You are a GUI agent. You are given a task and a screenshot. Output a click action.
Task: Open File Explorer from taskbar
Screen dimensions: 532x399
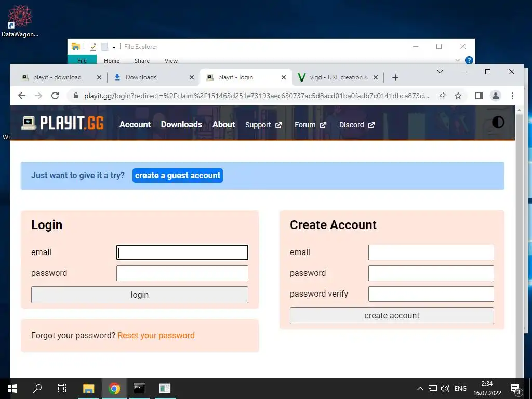click(88, 389)
